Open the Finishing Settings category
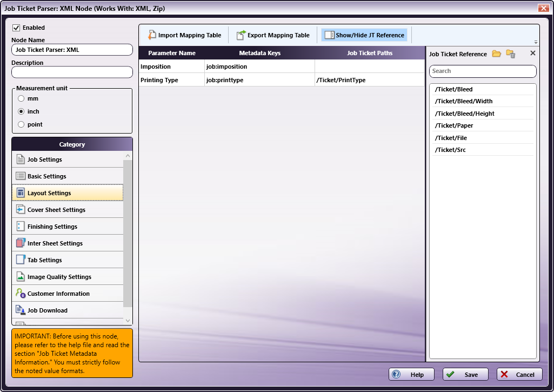 click(68, 226)
